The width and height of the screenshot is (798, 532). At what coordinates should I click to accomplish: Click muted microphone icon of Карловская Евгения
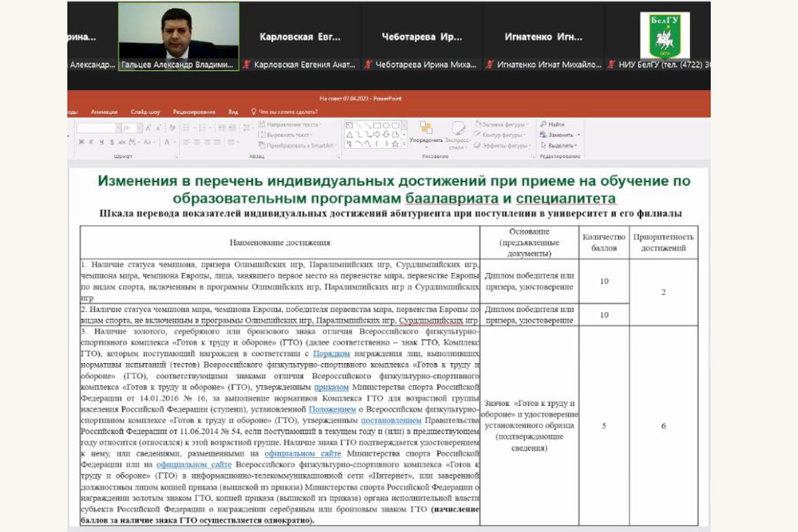[x=247, y=65]
